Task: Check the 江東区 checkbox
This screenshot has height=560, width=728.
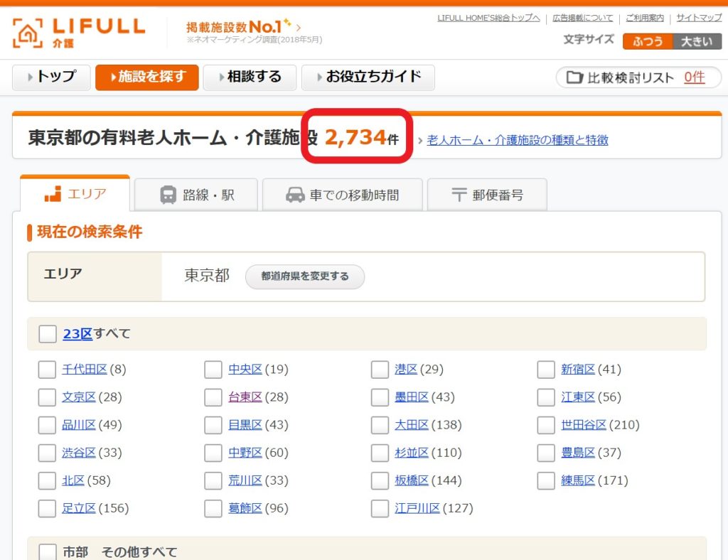Action: point(546,397)
